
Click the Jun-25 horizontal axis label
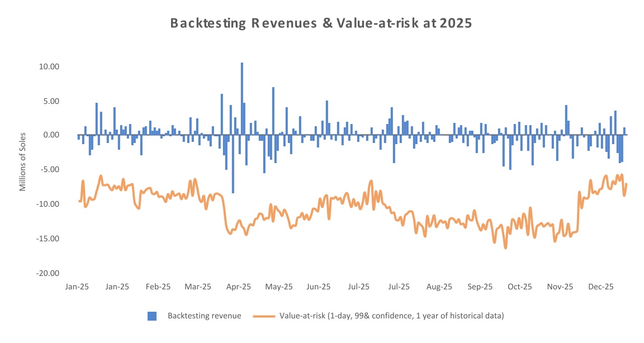tap(319, 287)
